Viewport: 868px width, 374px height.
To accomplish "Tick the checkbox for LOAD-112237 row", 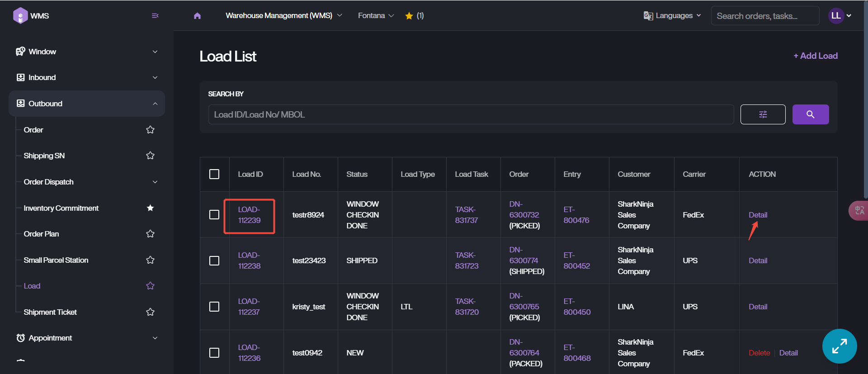I will (x=214, y=307).
